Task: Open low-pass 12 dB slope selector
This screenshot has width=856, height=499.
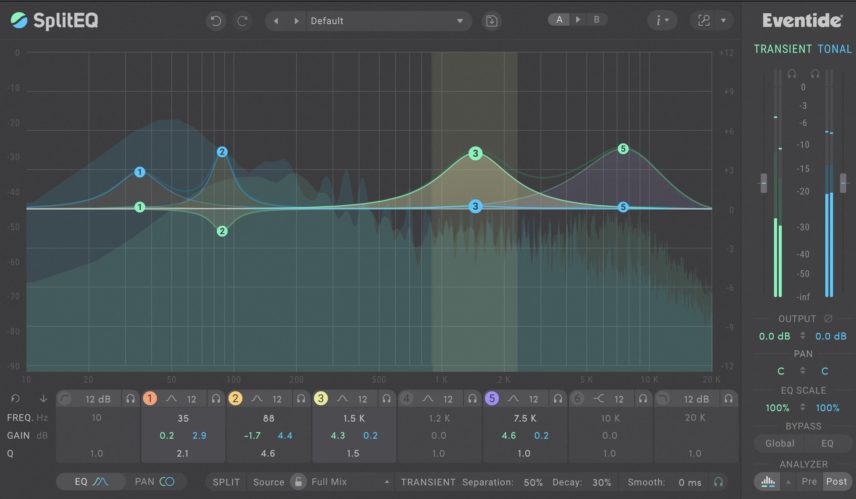Action: (x=696, y=399)
